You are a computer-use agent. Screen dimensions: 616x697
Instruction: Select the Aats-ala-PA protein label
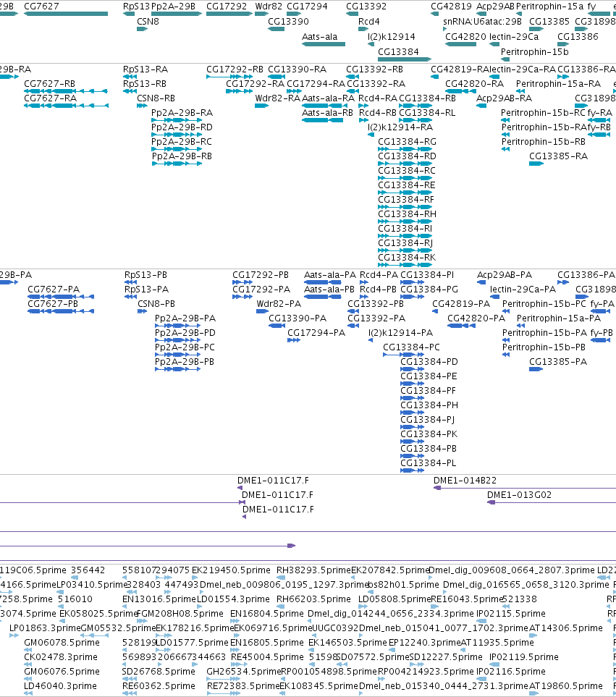[330, 275]
